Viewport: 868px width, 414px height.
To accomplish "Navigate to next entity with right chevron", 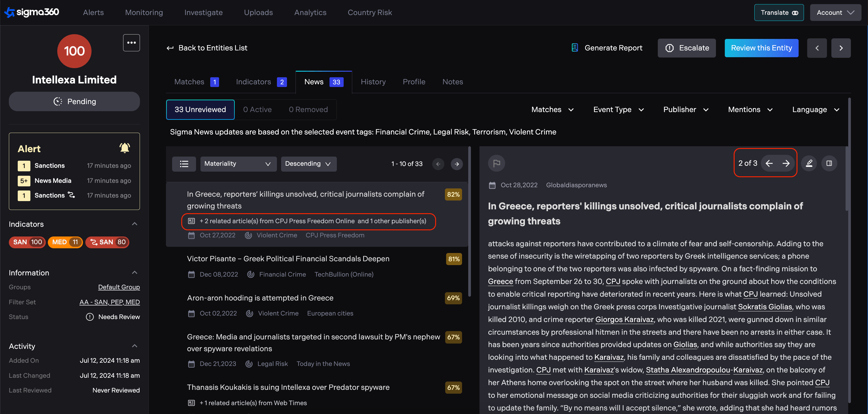I will [841, 48].
